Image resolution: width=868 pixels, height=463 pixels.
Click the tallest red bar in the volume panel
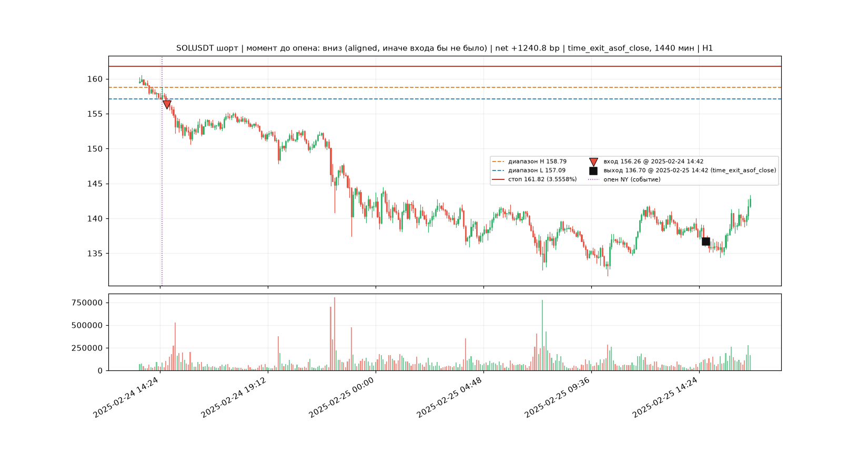pos(335,334)
